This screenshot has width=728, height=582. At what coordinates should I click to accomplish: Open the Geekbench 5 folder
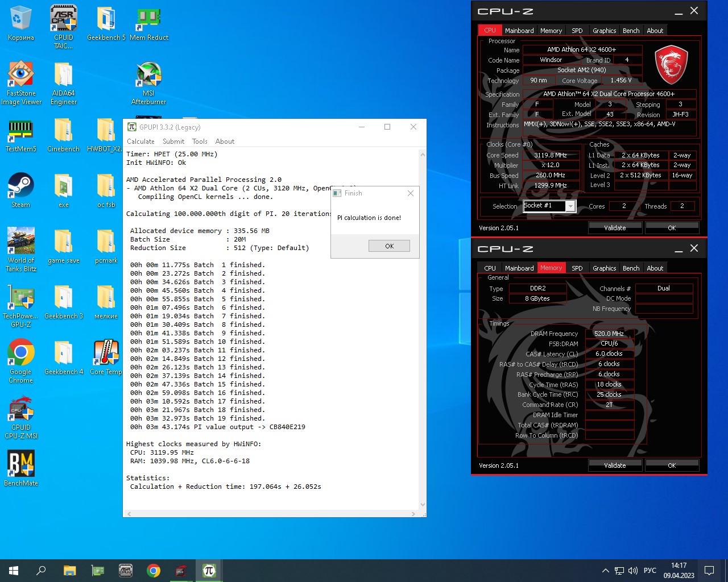tap(106, 24)
